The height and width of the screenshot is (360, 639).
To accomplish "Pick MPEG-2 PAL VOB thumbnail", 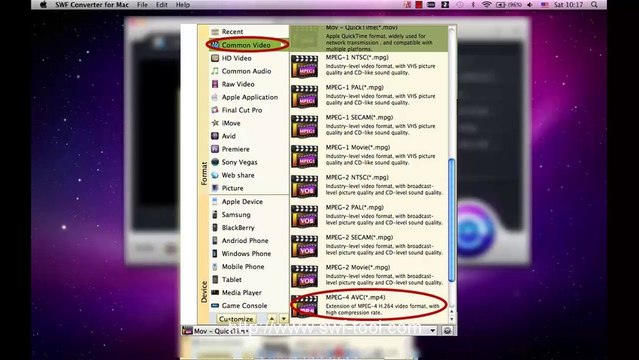I will click(x=304, y=216).
